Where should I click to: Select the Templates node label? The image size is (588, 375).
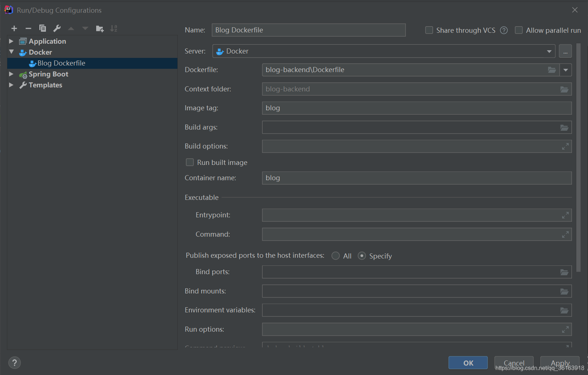[x=46, y=85]
